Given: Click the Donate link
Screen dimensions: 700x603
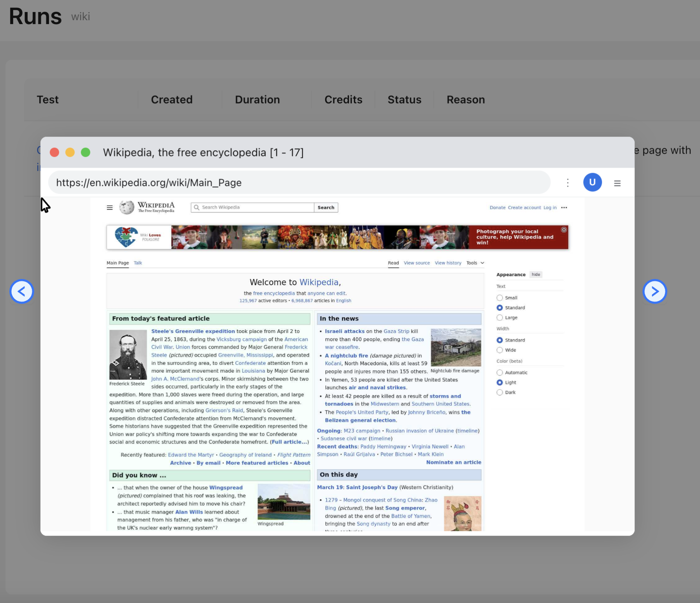Looking at the screenshot, I should point(498,208).
